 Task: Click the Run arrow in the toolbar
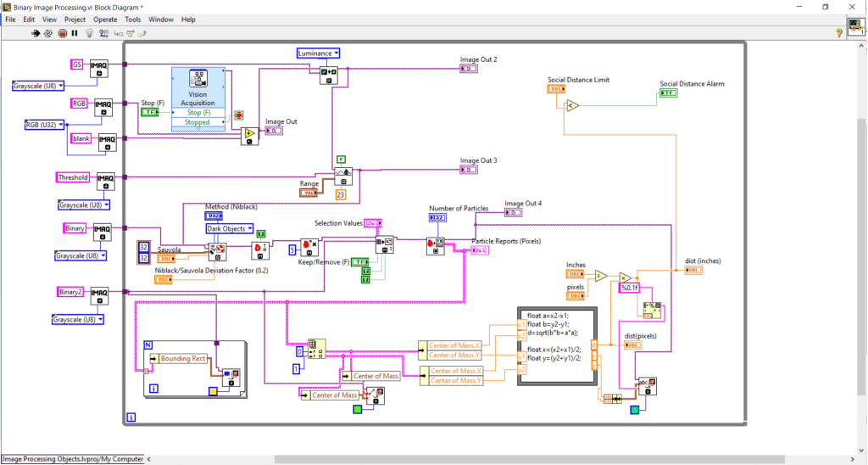(36, 33)
